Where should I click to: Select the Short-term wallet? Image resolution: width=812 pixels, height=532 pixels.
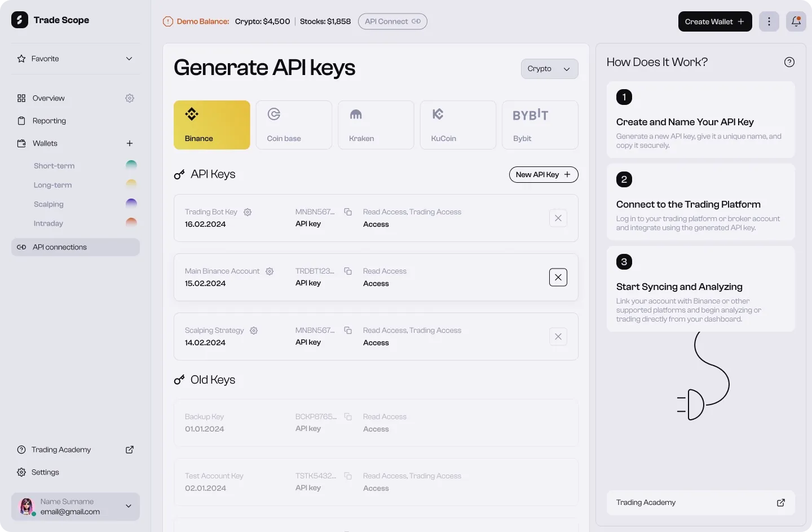[x=54, y=166]
